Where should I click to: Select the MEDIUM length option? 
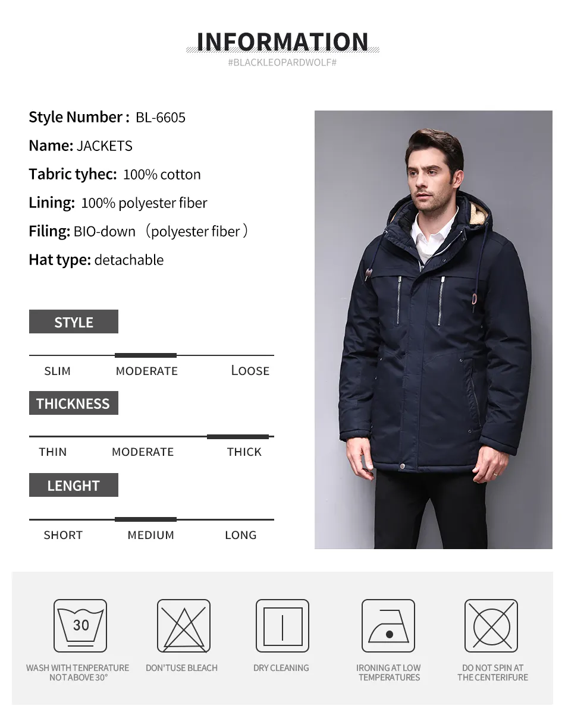[x=151, y=535]
